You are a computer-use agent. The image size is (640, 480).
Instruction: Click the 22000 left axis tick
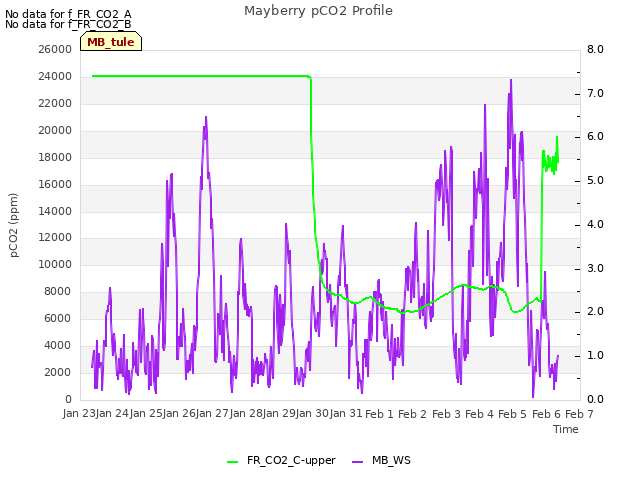click(x=55, y=103)
